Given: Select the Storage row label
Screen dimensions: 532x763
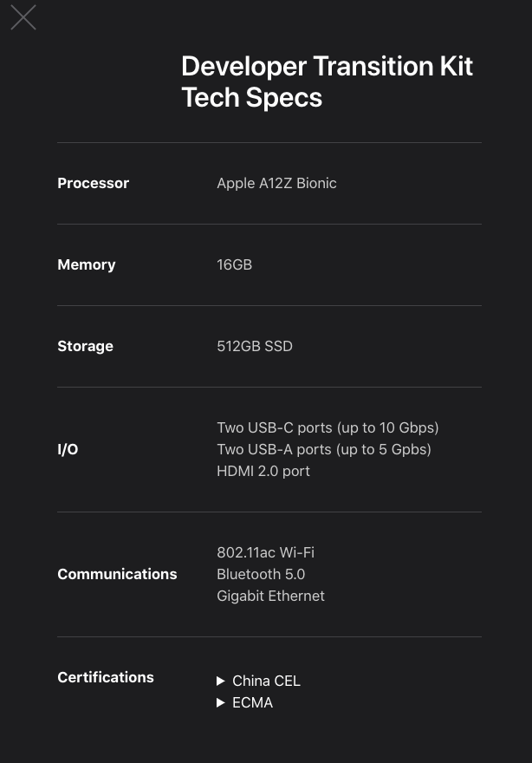Looking at the screenshot, I should pyautogui.click(x=86, y=347).
